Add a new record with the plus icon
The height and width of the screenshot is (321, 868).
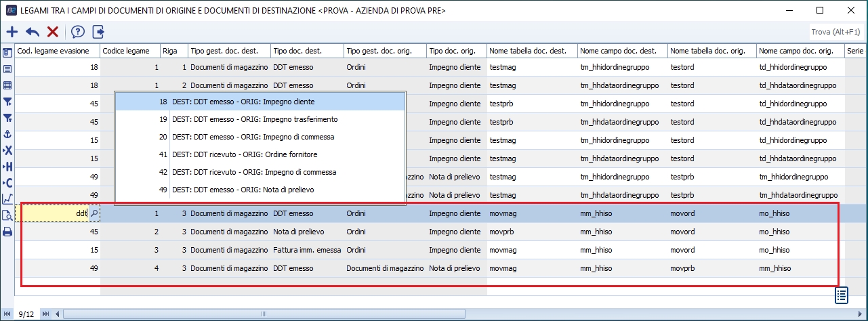click(x=12, y=32)
